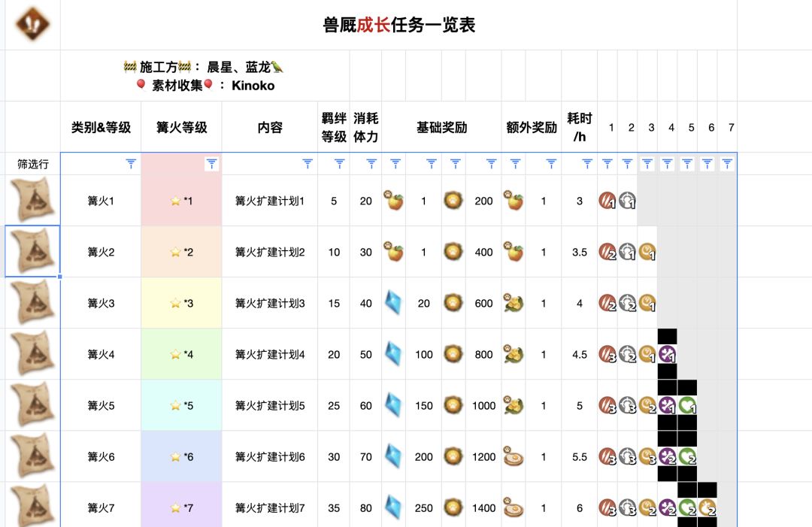Screen dimensions: 812x527
Task: Click the purple skill icon in 篝火4 row
Action: point(667,354)
